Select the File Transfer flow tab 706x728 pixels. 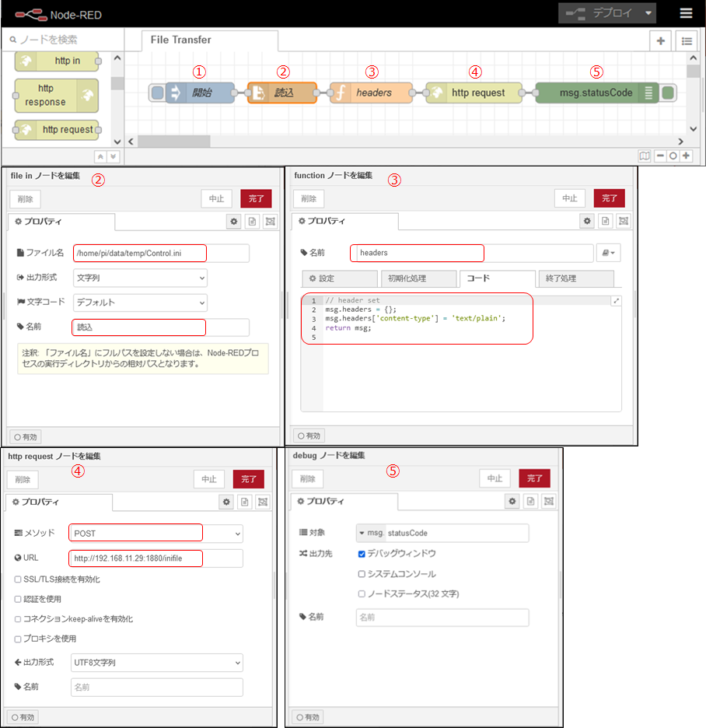point(180,40)
